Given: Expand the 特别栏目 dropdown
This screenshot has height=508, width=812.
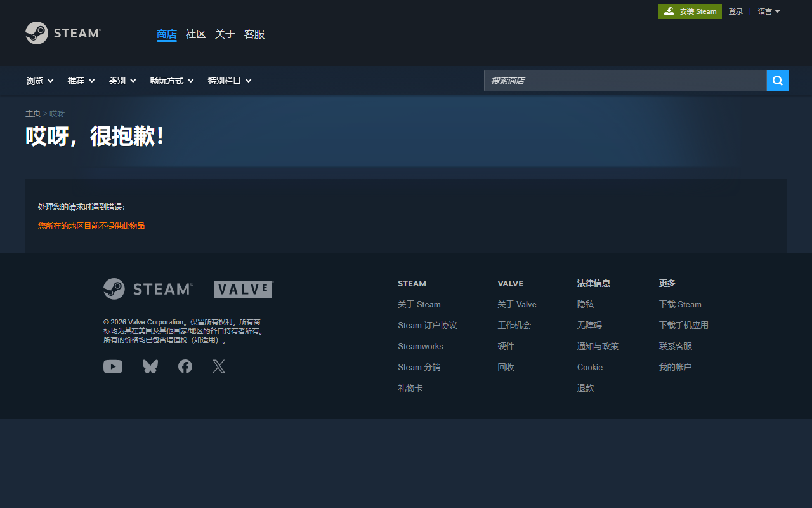Looking at the screenshot, I should [230, 81].
